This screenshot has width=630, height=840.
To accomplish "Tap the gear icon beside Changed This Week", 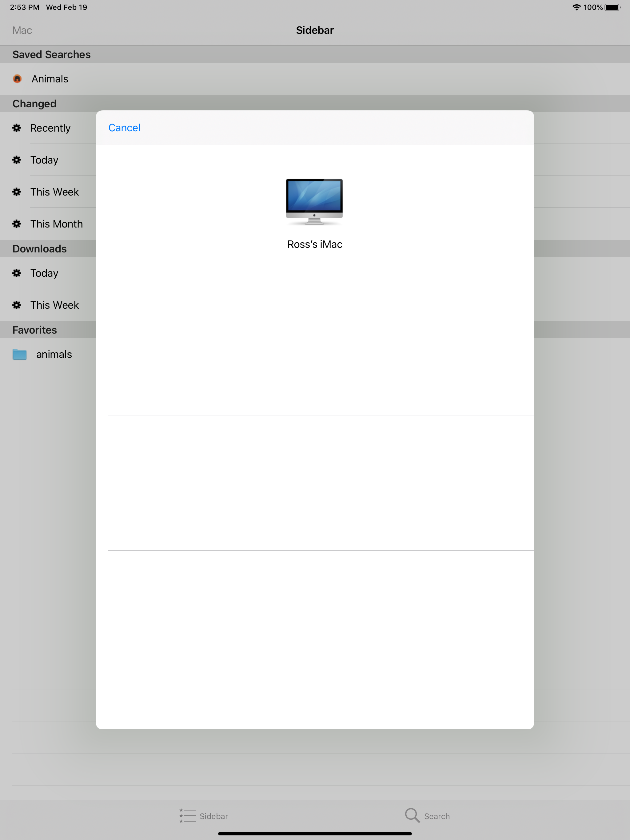I will click(x=17, y=192).
